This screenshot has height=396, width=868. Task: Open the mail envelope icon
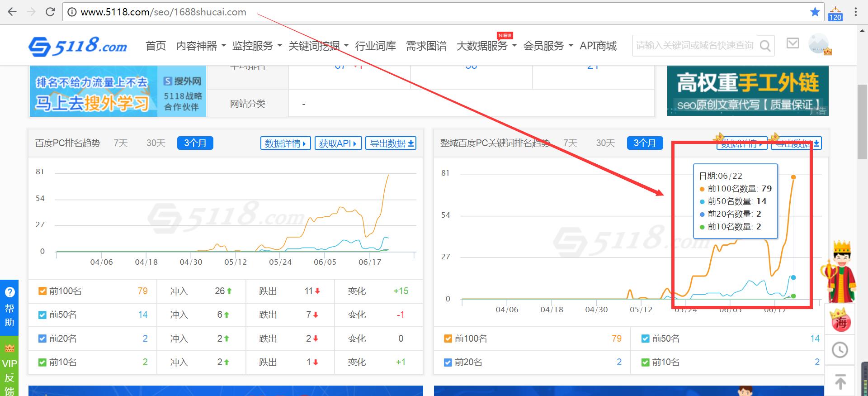click(x=793, y=43)
